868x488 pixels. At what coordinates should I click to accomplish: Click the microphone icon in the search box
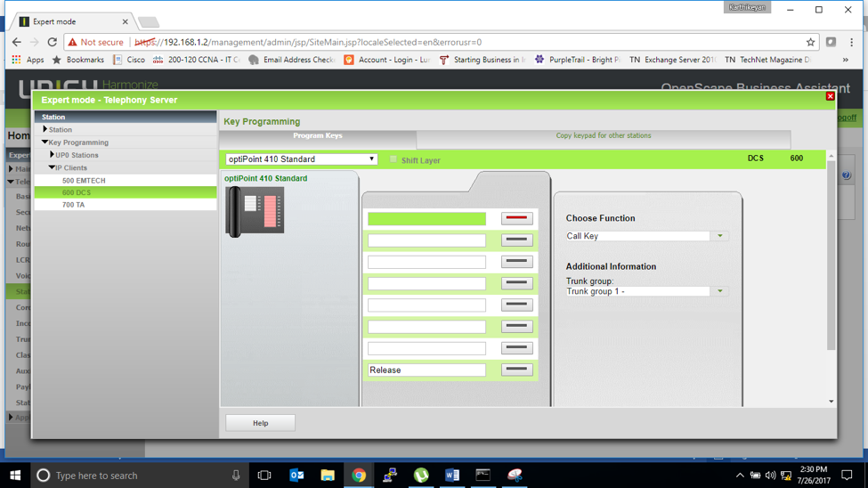click(236, 476)
